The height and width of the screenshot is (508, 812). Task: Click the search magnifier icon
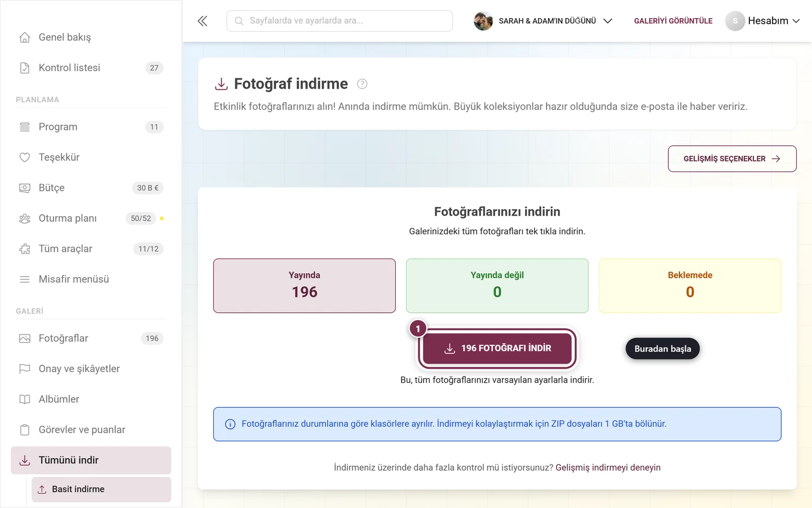pyautogui.click(x=239, y=21)
